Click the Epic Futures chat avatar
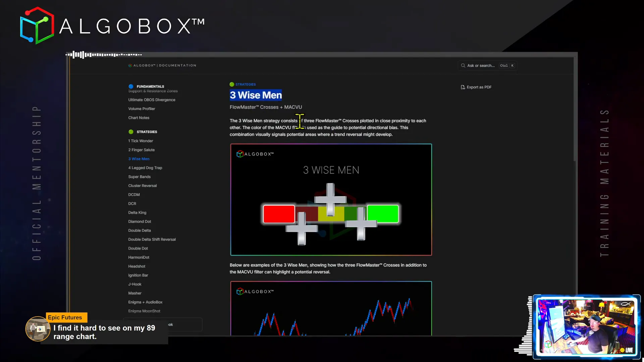Image resolution: width=644 pixels, height=362 pixels. coord(38,328)
